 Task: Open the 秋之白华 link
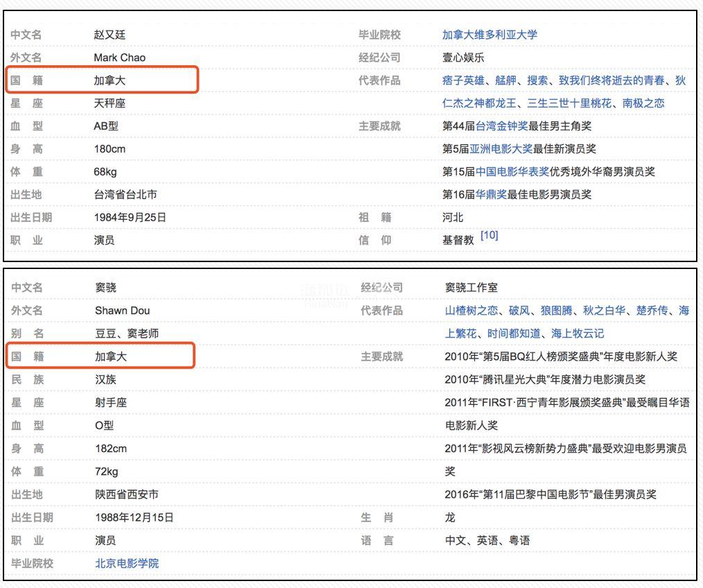tap(605, 311)
